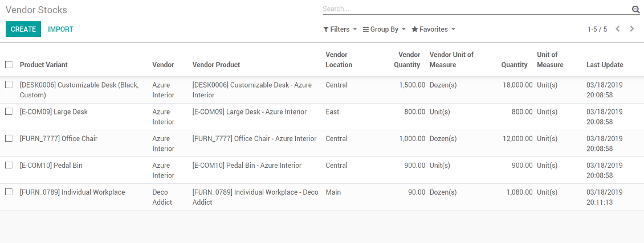Viewport: 644px width, 243px height.
Task: Click the Import button
Action: (60, 29)
